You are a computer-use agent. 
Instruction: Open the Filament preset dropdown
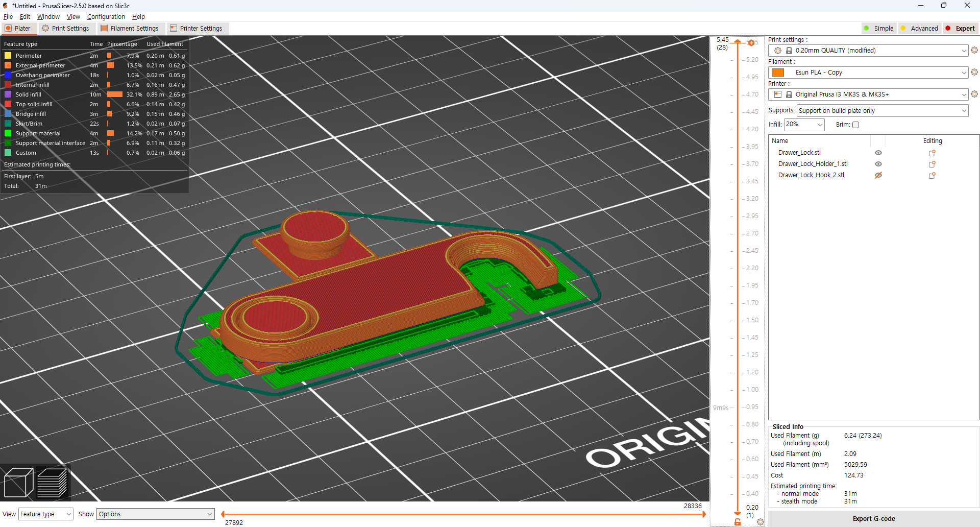click(x=868, y=73)
